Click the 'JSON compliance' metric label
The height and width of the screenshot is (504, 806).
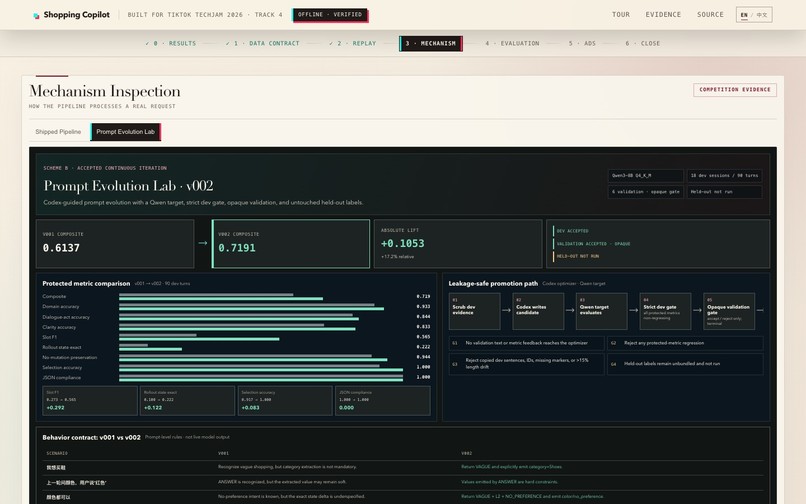tap(62, 377)
